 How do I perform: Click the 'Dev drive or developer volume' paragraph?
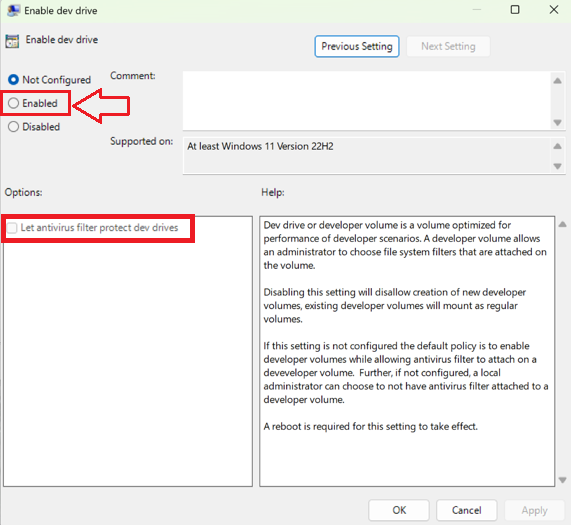click(405, 245)
